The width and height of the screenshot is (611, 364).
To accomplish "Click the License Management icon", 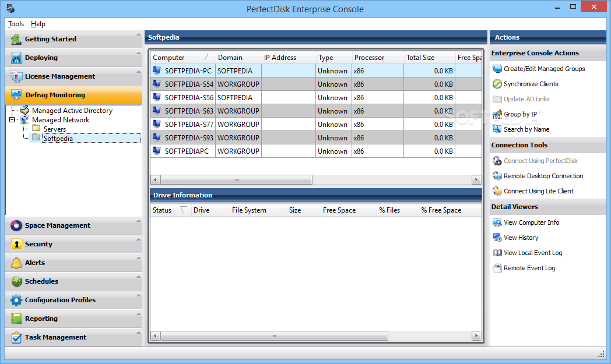I will pos(16,76).
